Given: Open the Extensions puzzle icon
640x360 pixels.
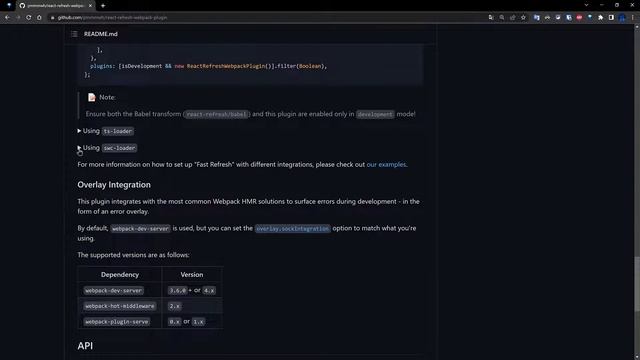Looking at the screenshot, I should (600, 18).
